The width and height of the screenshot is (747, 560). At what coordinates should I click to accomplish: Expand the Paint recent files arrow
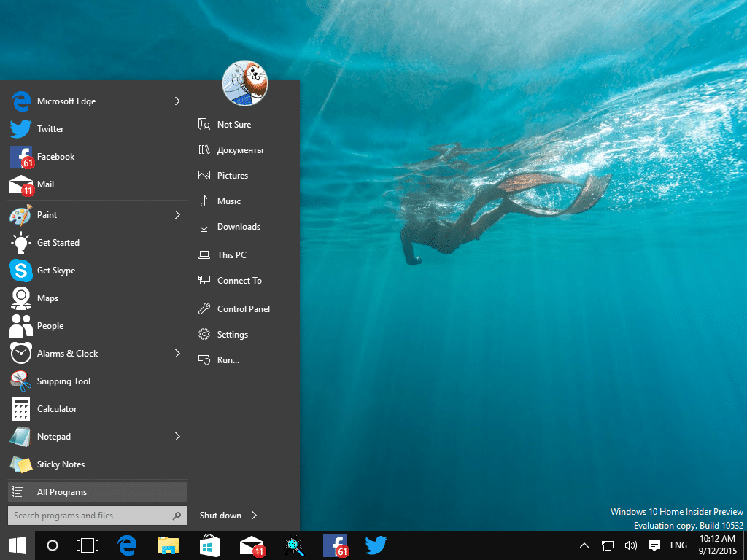pos(177,215)
